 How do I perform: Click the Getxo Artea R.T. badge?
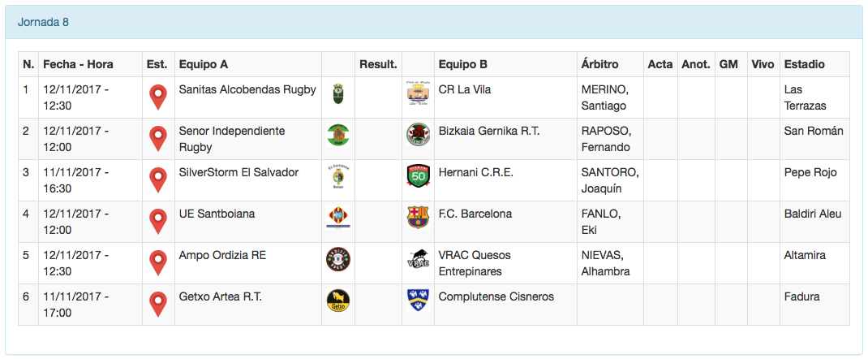[337, 301]
